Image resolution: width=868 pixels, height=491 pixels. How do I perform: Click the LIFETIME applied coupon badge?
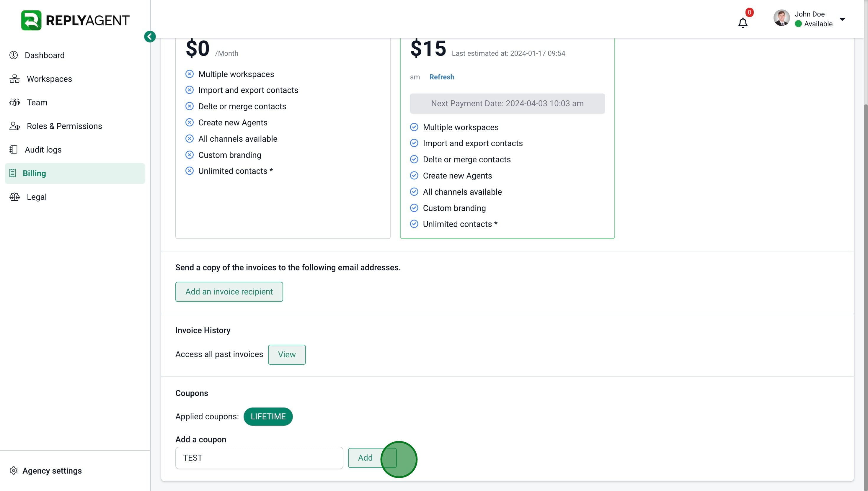268,416
